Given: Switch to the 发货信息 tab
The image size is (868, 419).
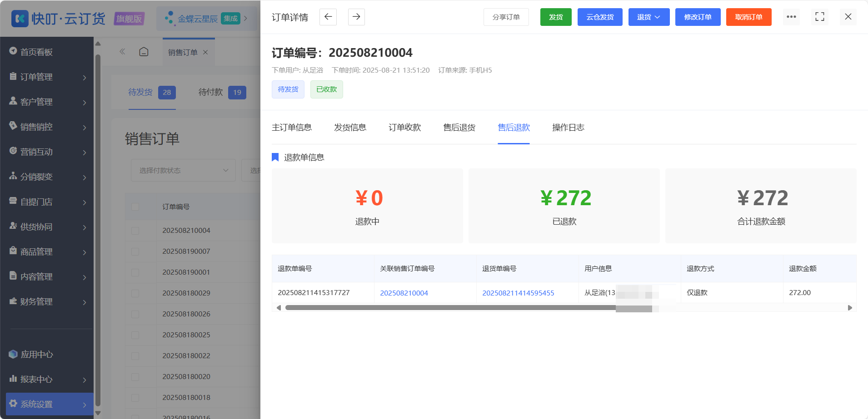Looking at the screenshot, I should click(x=350, y=128).
